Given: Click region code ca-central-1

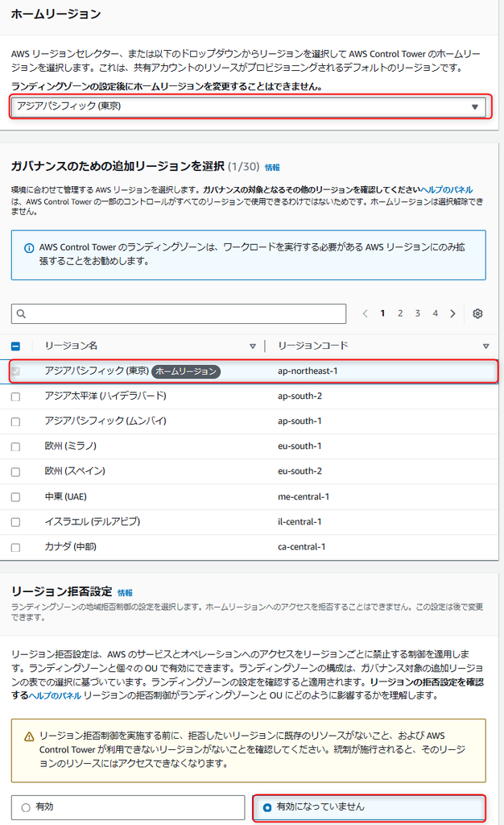Looking at the screenshot, I should click(x=302, y=547).
